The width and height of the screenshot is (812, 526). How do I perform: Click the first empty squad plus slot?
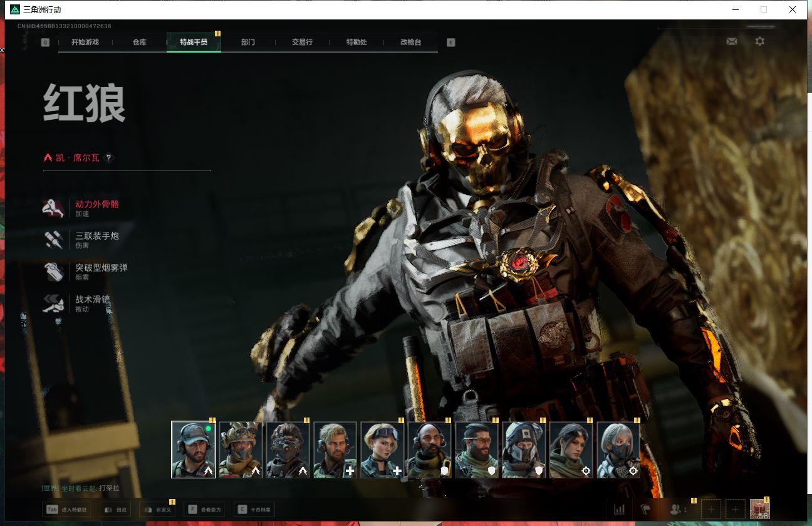[x=711, y=510]
